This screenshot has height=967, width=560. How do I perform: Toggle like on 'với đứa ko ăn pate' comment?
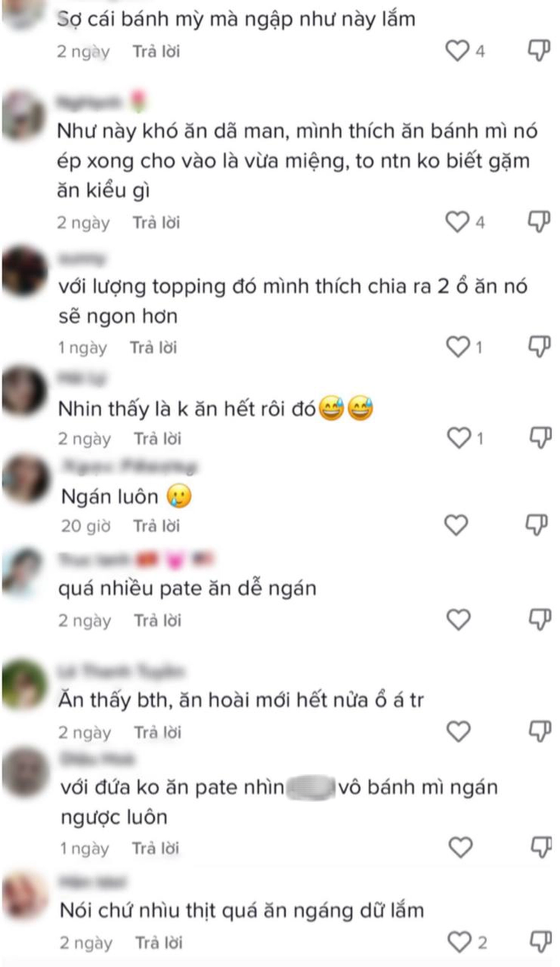point(461,847)
